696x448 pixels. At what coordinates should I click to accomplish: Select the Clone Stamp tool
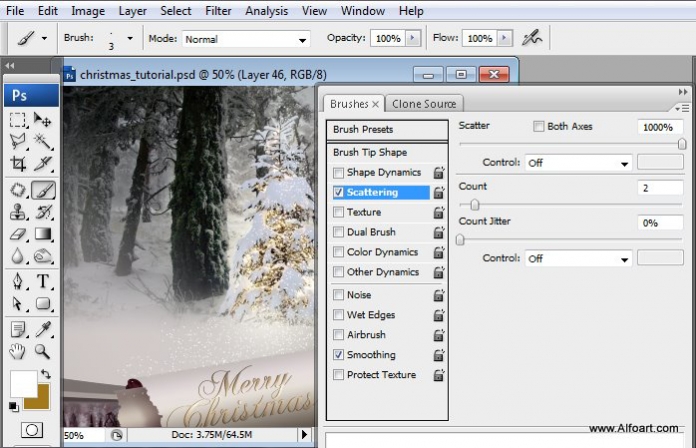coord(18,212)
